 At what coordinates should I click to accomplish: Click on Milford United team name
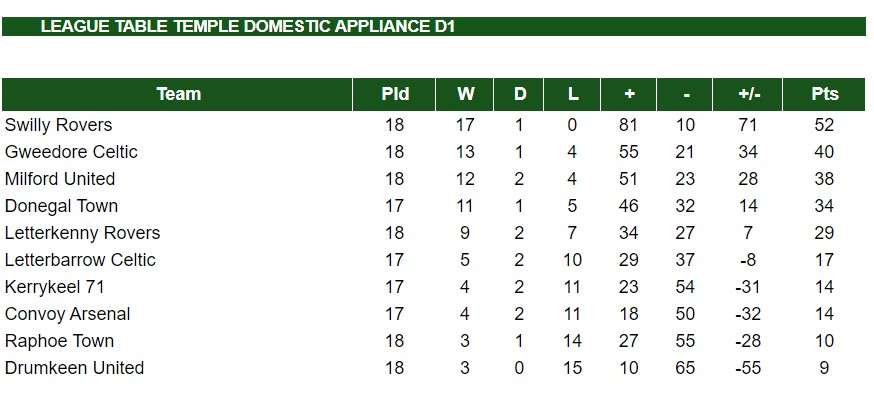pyautogui.click(x=60, y=179)
